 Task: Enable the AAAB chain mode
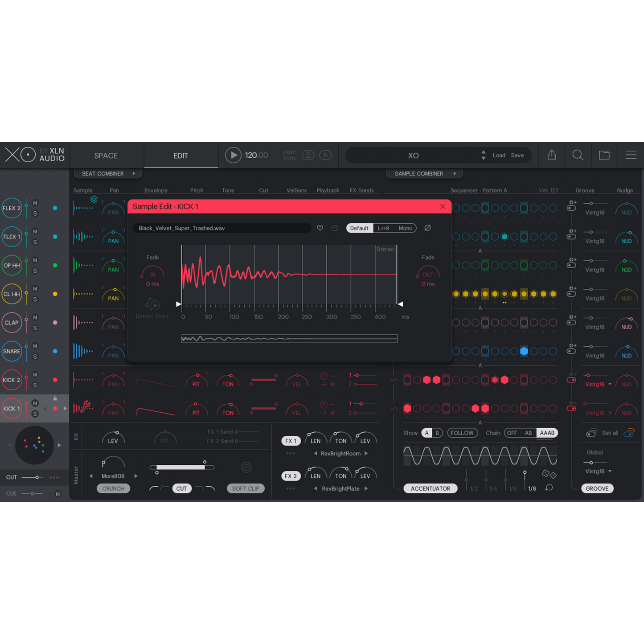pyautogui.click(x=547, y=433)
